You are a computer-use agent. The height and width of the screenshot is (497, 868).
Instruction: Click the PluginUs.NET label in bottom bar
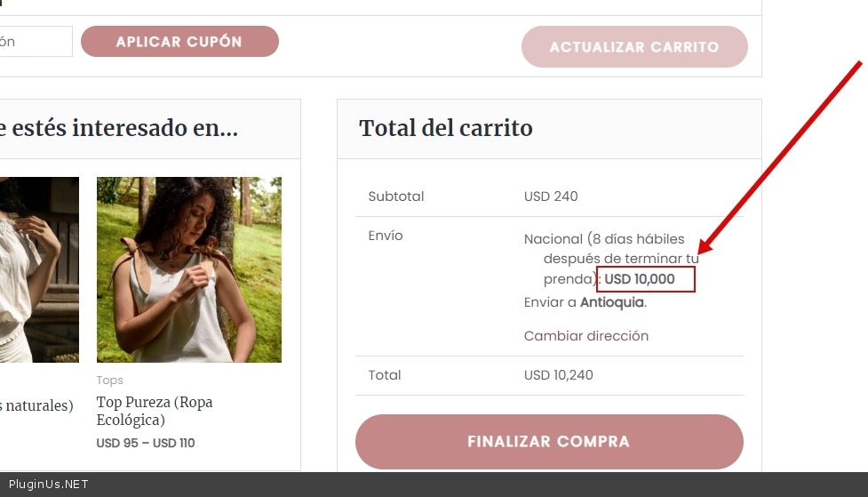49,485
